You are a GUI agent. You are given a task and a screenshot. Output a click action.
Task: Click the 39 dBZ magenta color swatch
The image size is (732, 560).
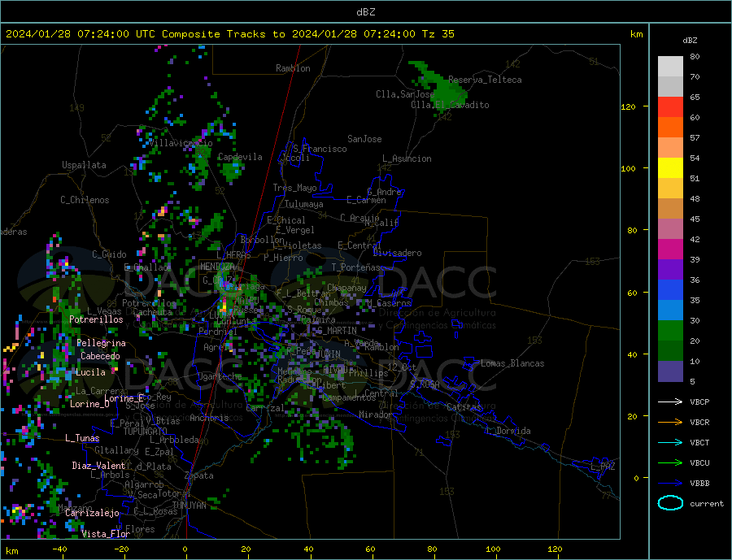[670, 249]
